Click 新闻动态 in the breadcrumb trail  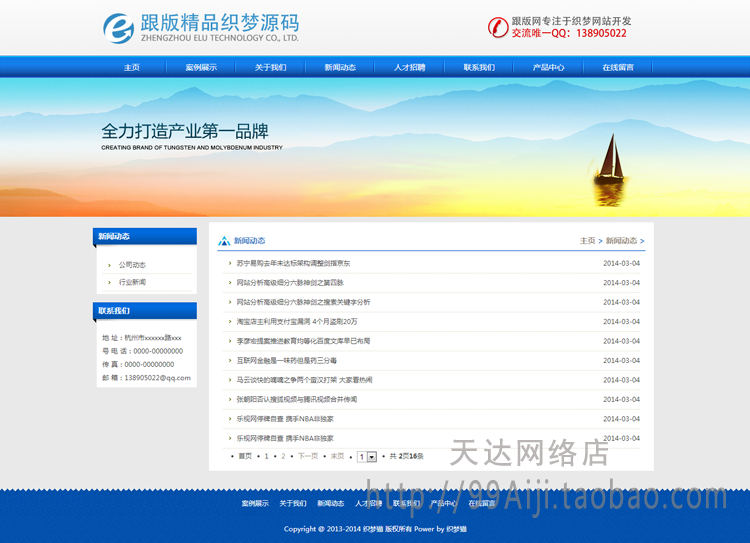coord(621,241)
